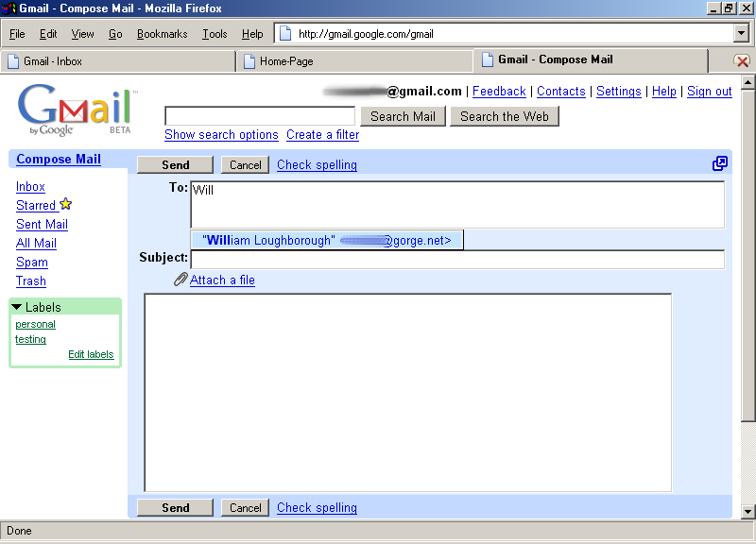
Task: Close the current tab with red X
Action: click(742, 60)
